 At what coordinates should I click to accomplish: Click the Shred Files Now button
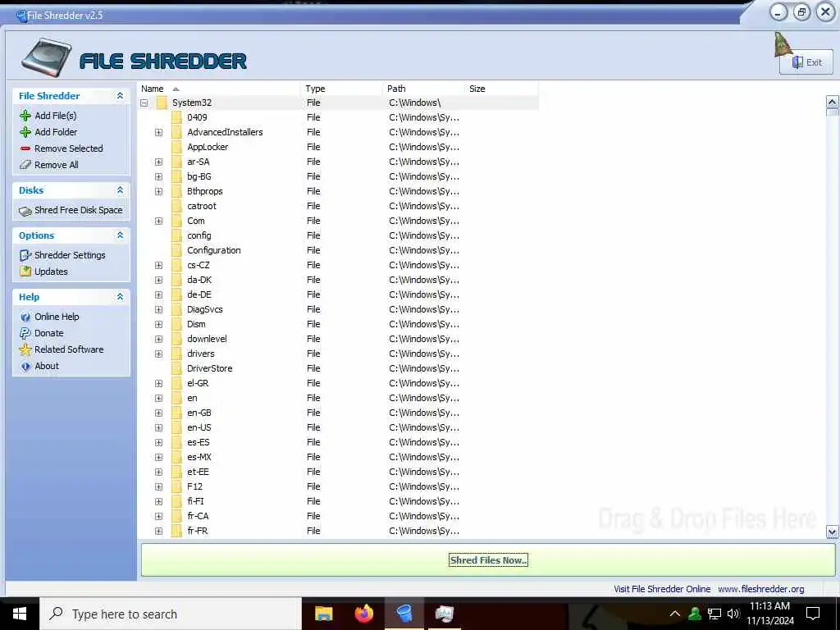pos(488,560)
